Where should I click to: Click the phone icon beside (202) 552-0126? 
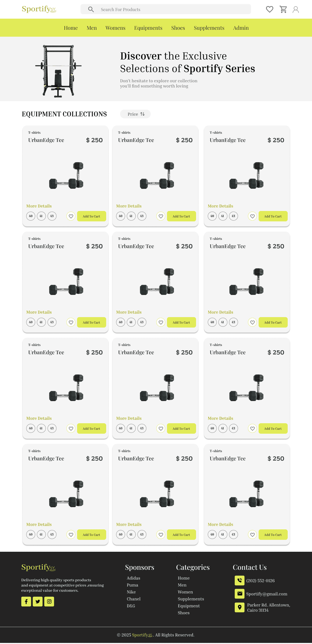coord(239,580)
